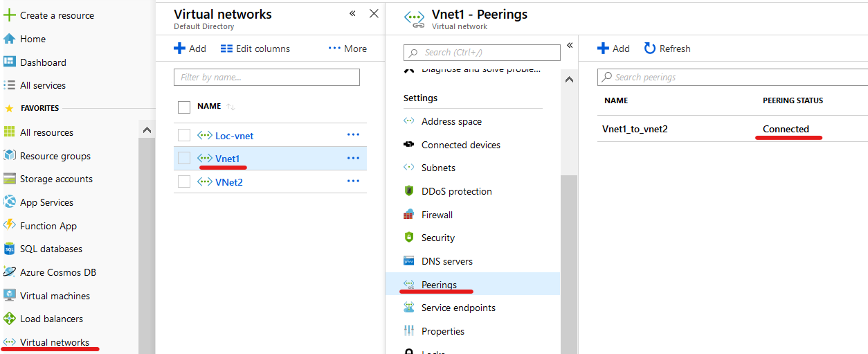Open the Vnet1 virtual network
The height and width of the screenshot is (354, 868).
click(x=227, y=159)
